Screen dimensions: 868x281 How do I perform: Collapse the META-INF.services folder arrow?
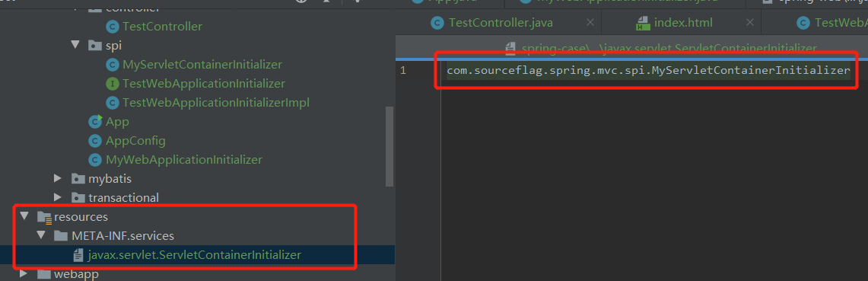click(x=41, y=235)
